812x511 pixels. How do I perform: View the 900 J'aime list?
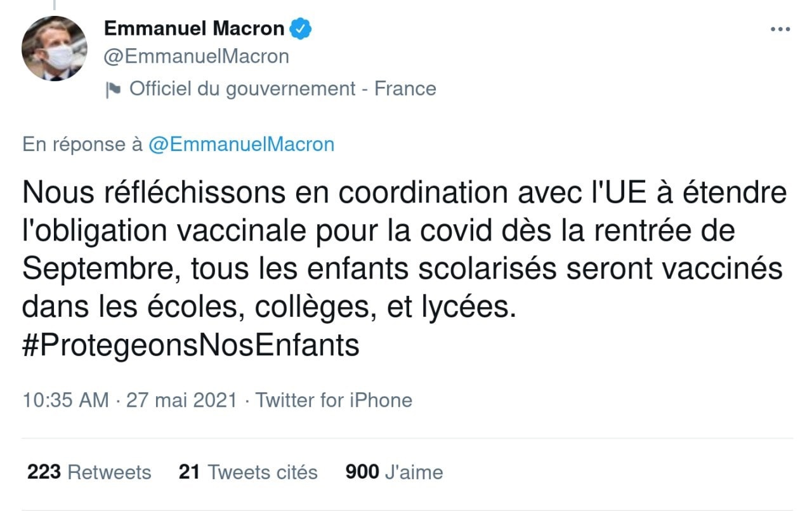point(394,472)
